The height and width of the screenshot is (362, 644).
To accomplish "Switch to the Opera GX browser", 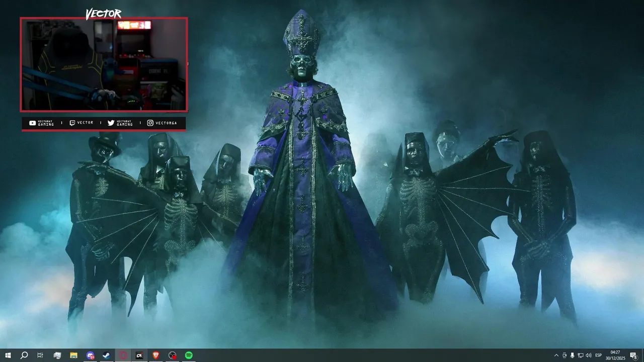I will coord(123,355).
